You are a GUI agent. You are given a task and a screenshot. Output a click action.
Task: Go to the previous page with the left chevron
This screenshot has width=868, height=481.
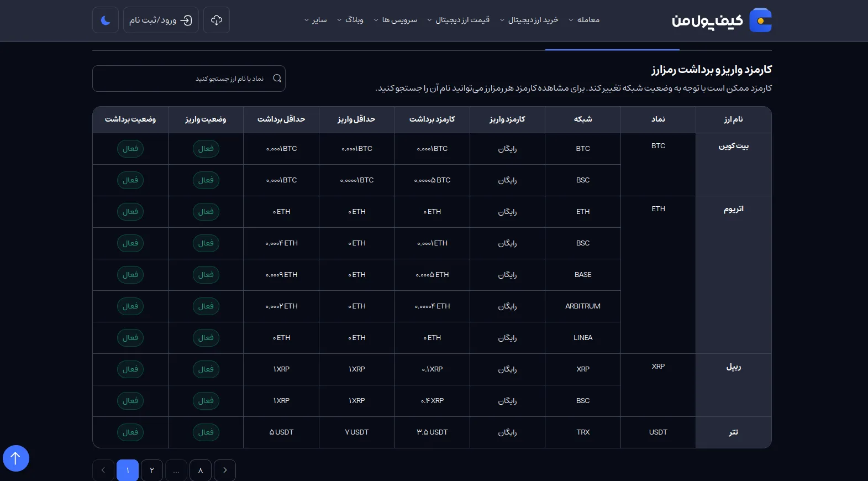pyautogui.click(x=103, y=470)
